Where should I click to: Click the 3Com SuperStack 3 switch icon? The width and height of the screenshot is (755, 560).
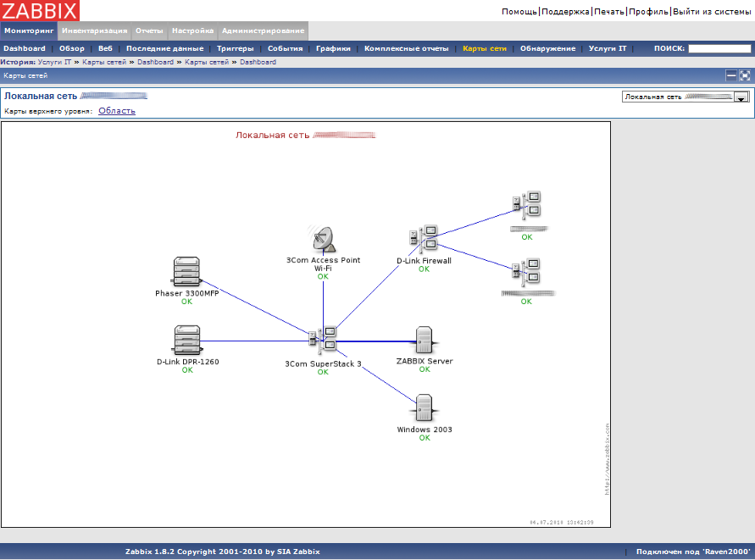pyautogui.click(x=323, y=341)
